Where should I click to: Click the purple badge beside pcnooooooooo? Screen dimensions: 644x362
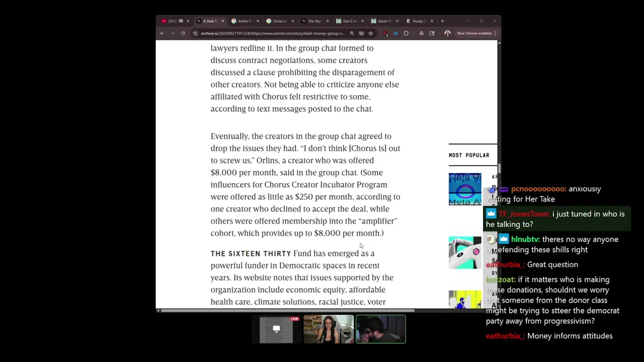504,190
